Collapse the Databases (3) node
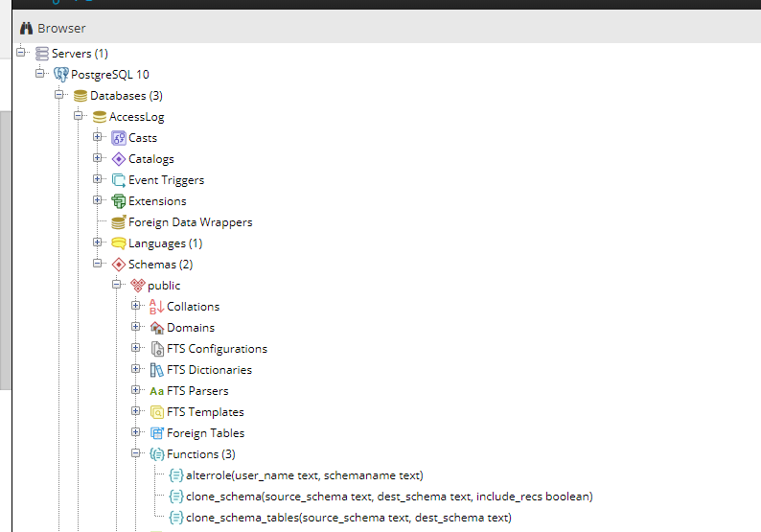This screenshot has width=761, height=532. click(59, 95)
